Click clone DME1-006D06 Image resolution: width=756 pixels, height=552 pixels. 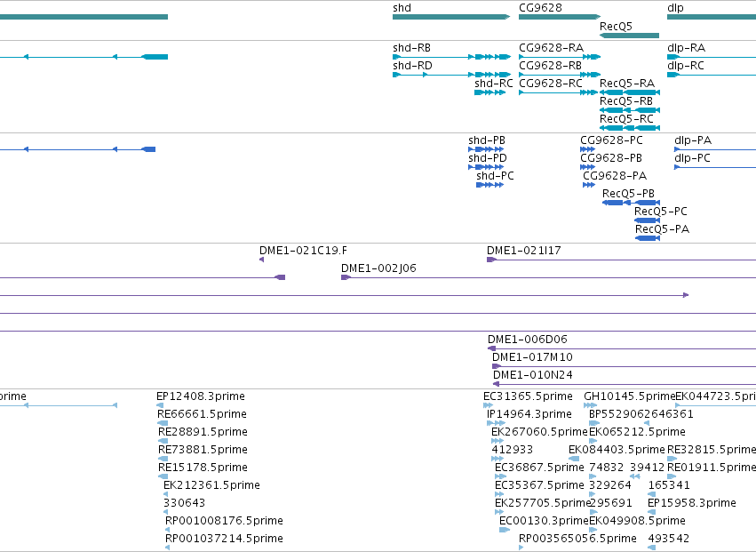click(x=622, y=348)
